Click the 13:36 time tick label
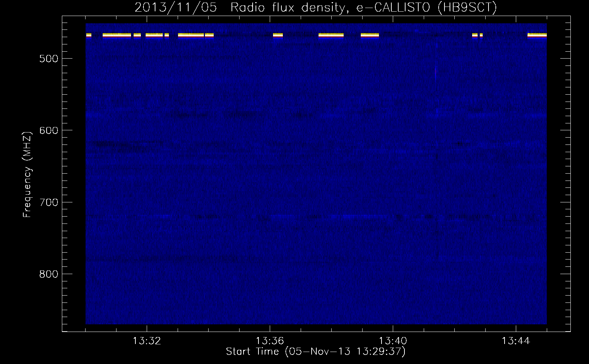 (x=270, y=341)
